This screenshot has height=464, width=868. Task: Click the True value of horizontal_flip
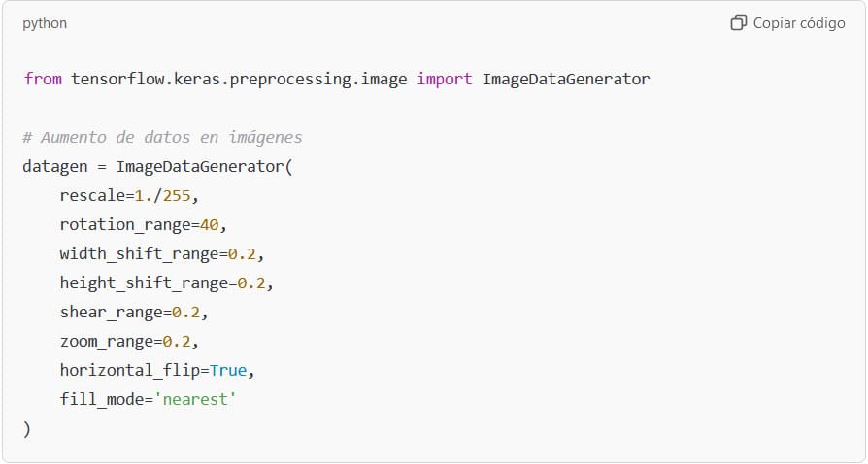227,370
